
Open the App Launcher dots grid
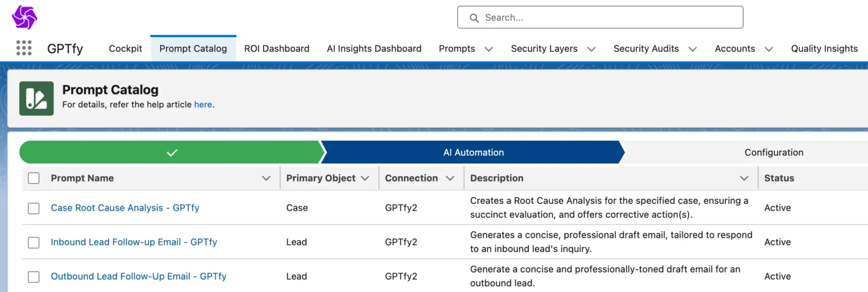coord(24,48)
